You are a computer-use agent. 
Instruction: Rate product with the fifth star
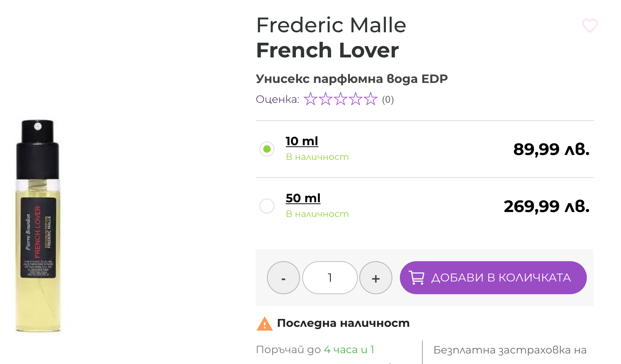[371, 99]
